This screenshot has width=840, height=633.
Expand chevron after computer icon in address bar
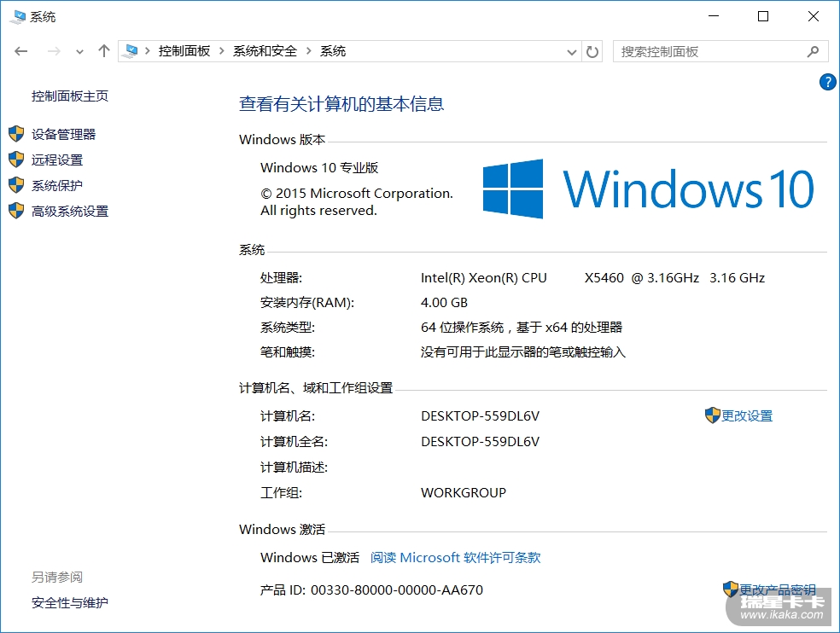(148, 51)
